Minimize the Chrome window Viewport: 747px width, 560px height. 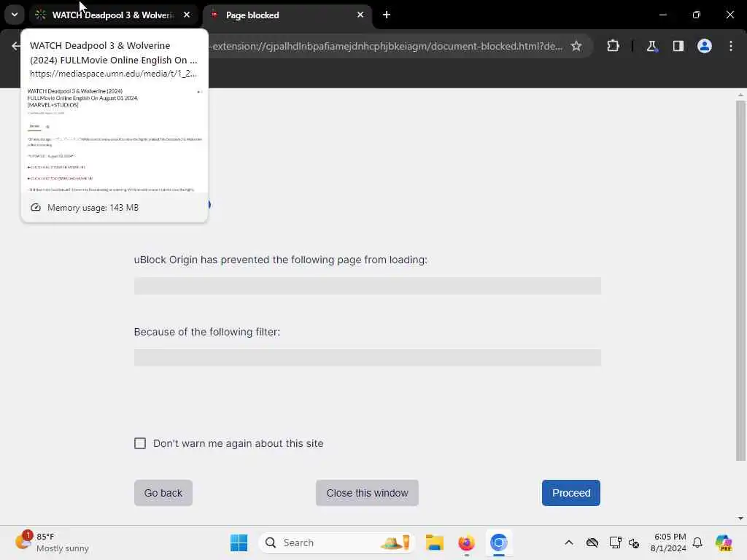(662, 15)
